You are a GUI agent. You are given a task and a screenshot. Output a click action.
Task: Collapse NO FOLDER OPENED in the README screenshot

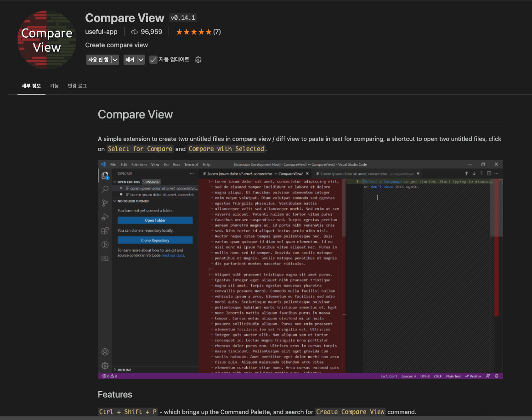click(115, 201)
